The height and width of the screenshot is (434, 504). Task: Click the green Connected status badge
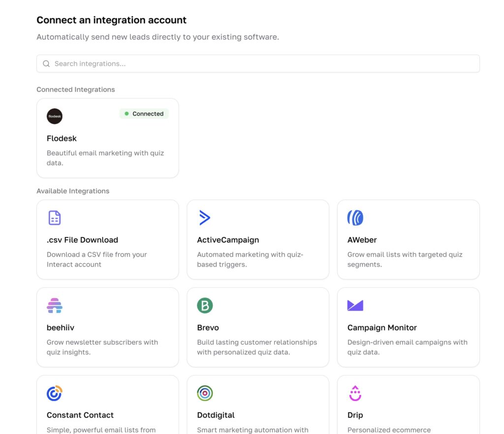click(x=144, y=114)
